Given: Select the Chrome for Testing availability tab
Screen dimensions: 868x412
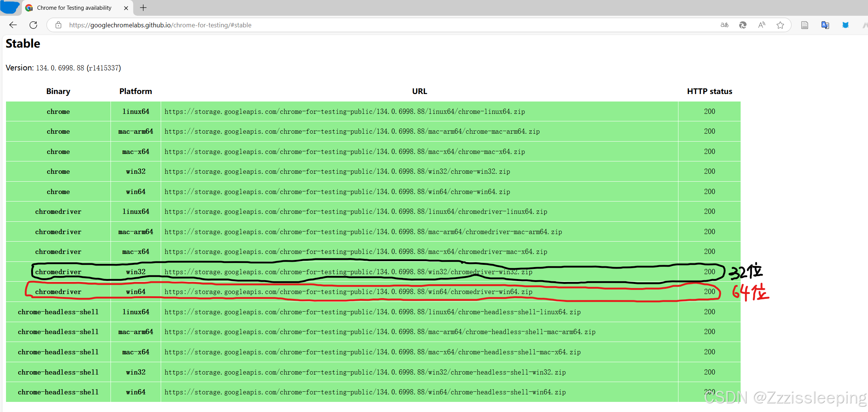Looking at the screenshot, I should coord(74,7).
